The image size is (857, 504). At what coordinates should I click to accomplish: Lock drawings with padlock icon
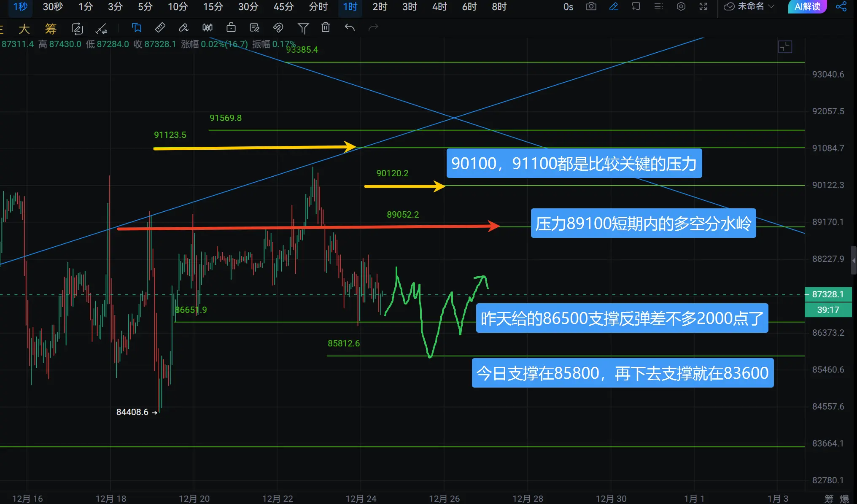pyautogui.click(x=231, y=28)
